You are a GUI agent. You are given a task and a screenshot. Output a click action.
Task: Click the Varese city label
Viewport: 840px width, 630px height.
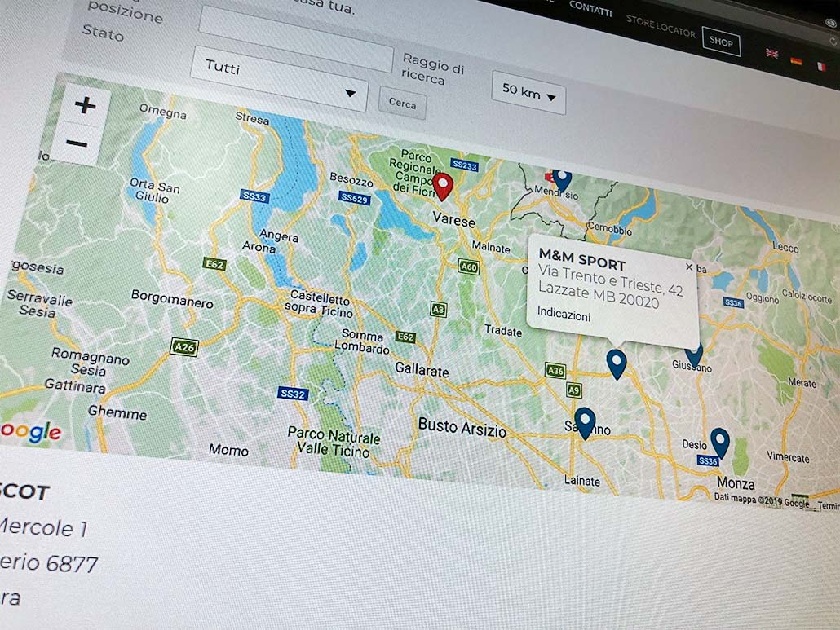pyautogui.click(x=453, y=220)
